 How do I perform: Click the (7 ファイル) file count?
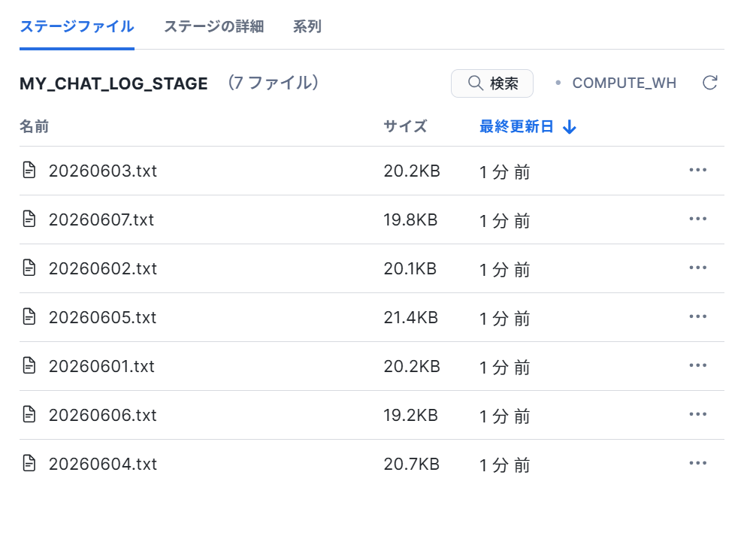pyautogui.click(x=273, y=83)
